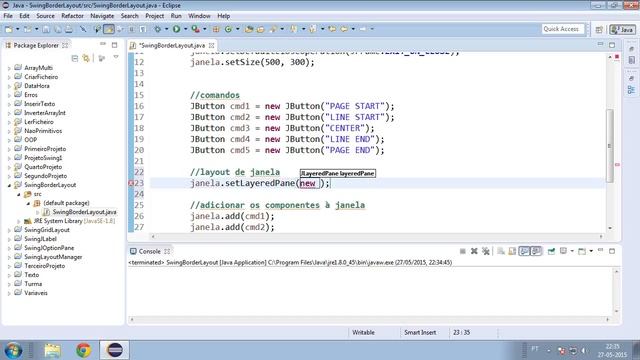Select the Console tab
The width and height of the screenshot is (640, 360).
coord(149,251)
